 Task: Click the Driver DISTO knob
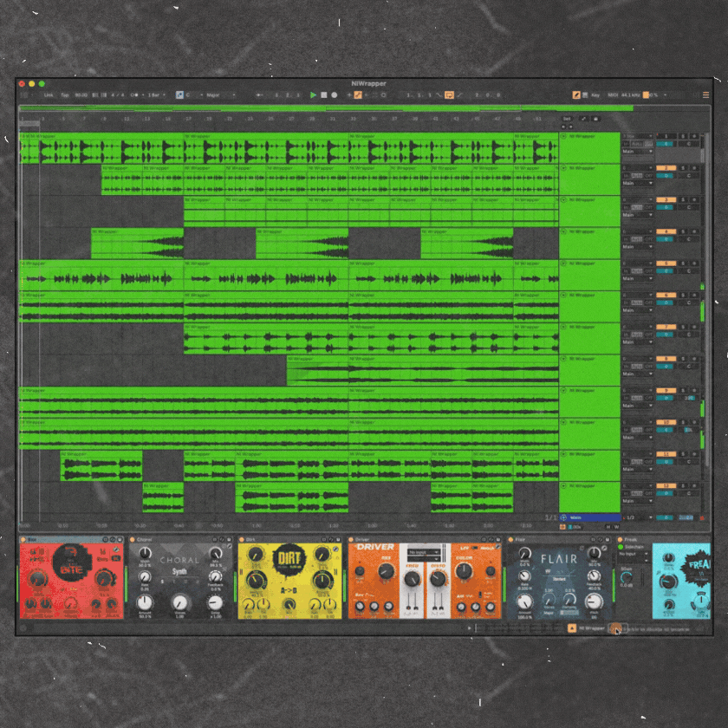[x=438, y=579]
